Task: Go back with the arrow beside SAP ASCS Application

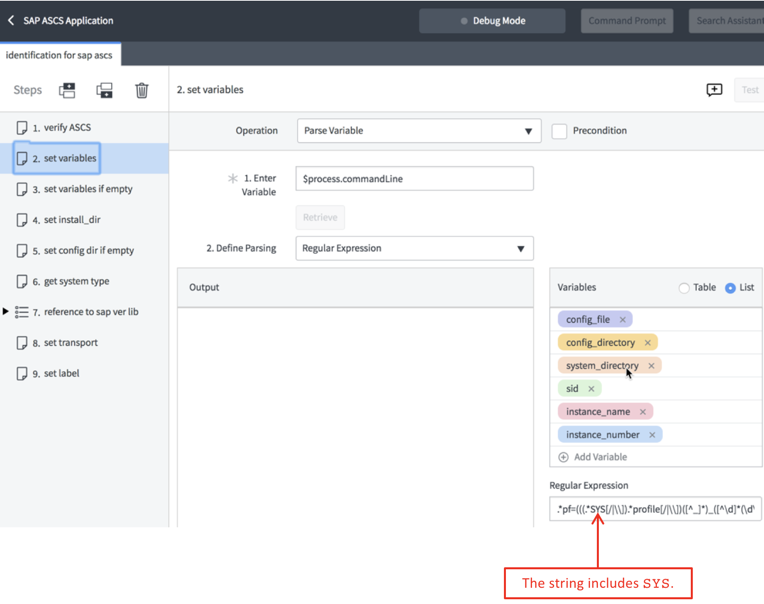Action: pos(11,20)
